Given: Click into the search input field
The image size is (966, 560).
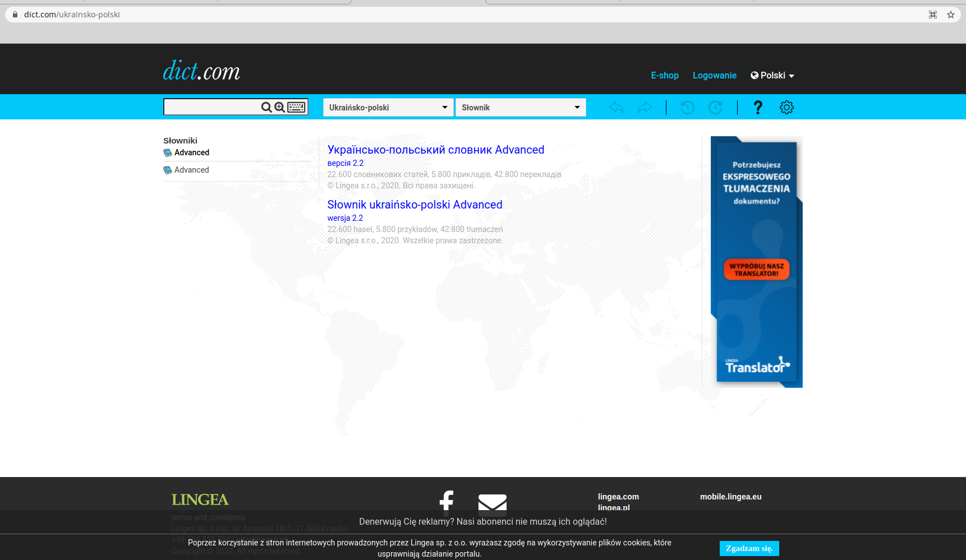Looking at the screenshot, I should (212, 107).
